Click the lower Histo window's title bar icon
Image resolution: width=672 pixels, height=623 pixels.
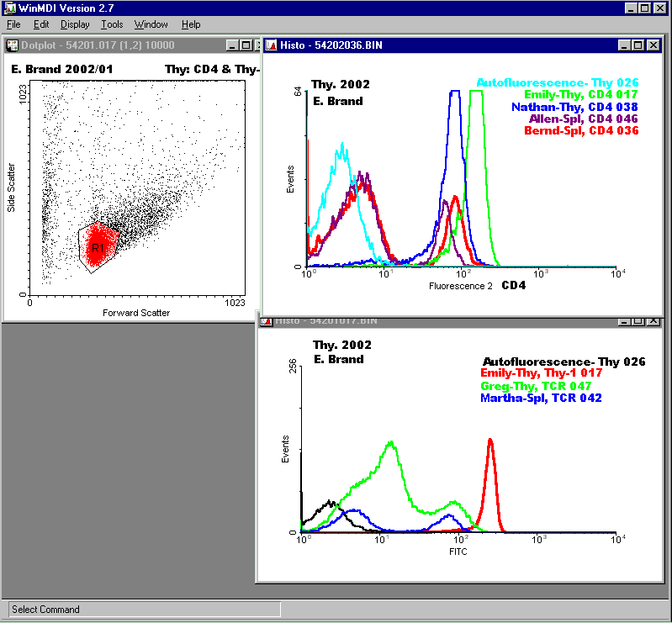tap(266, 321)
